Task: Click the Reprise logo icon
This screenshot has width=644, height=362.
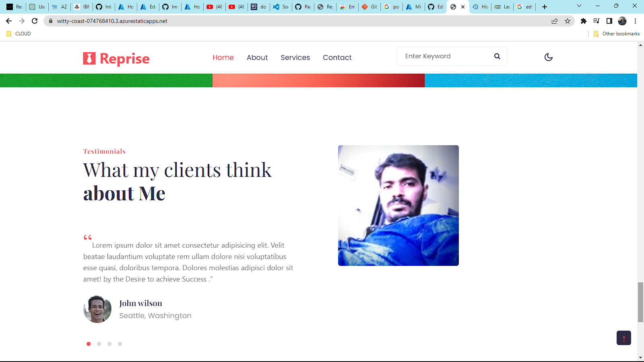Action: pos(89,58)
